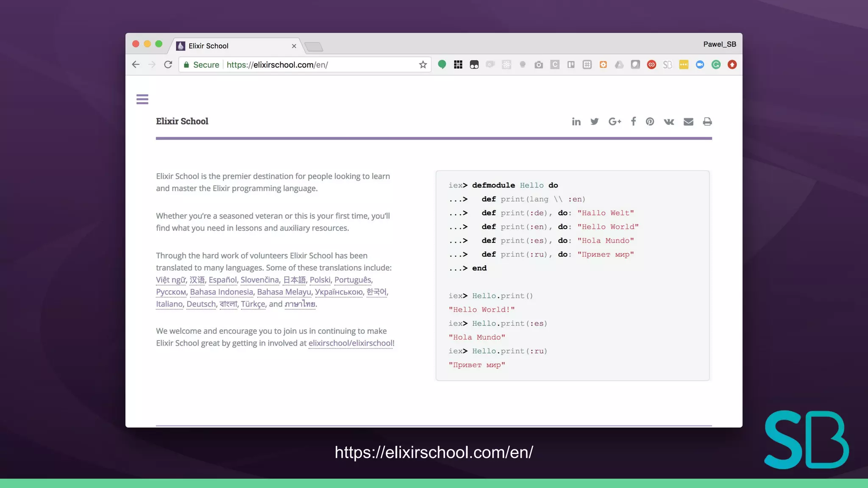This screenshot has width=868, height=488.
Task: Open Pawel_SB profile button
Action: (x=720, y=44)
